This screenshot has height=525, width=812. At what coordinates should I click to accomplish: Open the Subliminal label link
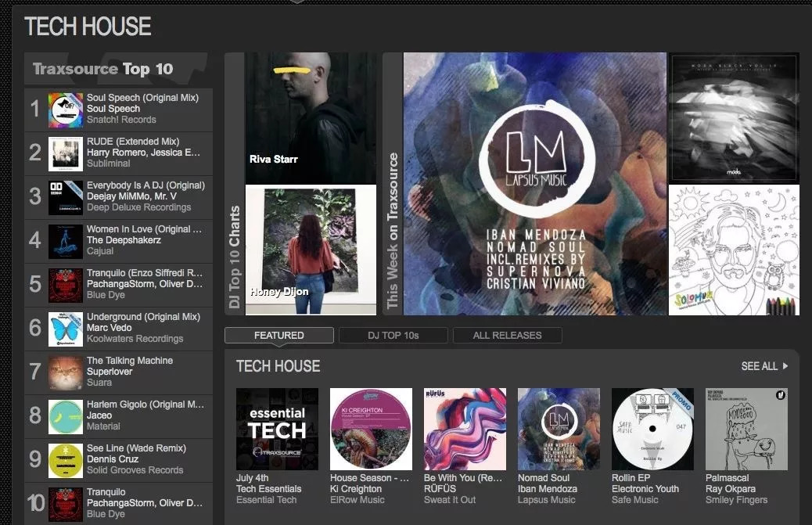pos(109,164)
